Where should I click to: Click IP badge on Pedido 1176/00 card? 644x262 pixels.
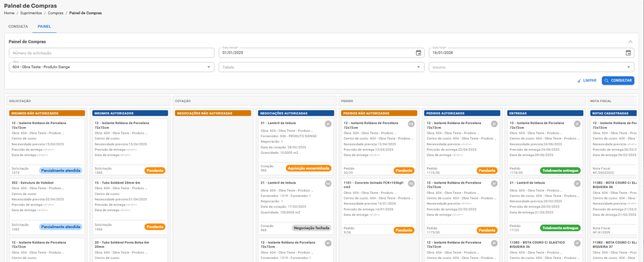578,124
